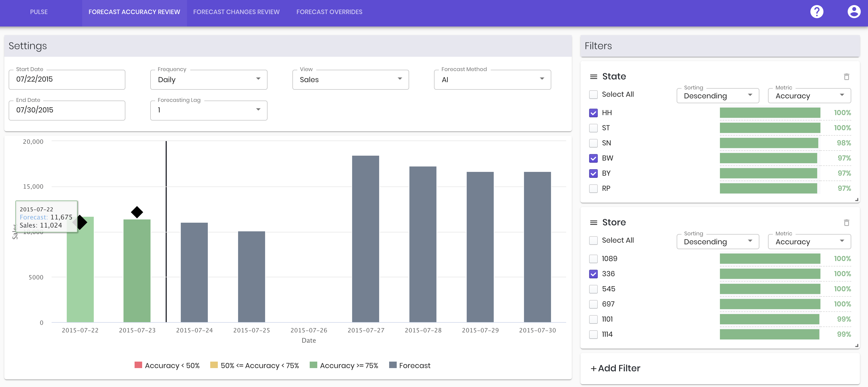This screenshot has height=387, width=868.
Task: Open the user account profile icon
Action: (x=853, y=12)
